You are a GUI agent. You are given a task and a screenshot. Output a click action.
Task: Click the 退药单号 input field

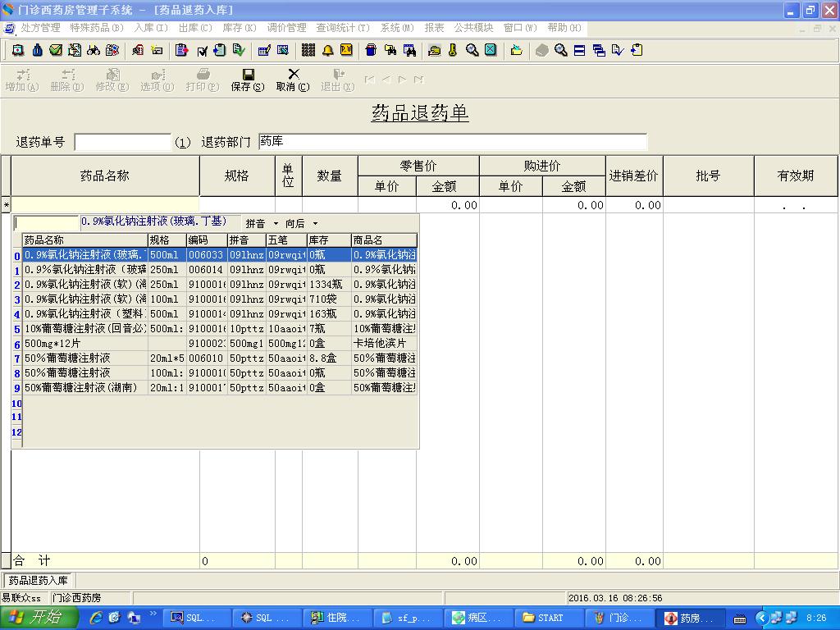(122, 142)
